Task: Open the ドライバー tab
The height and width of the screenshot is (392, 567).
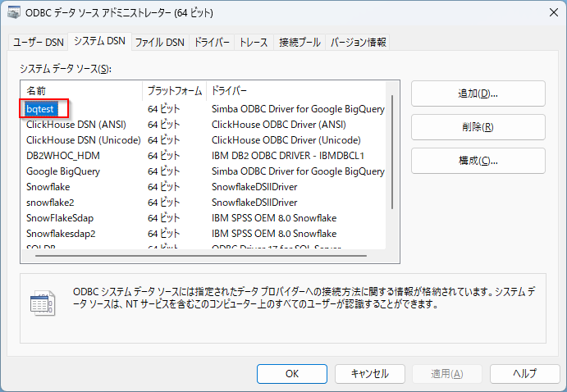Action: click(212, 43)
